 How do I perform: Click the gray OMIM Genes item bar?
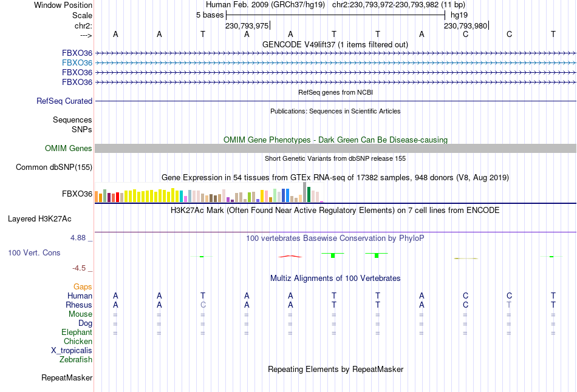click(335, 148)
